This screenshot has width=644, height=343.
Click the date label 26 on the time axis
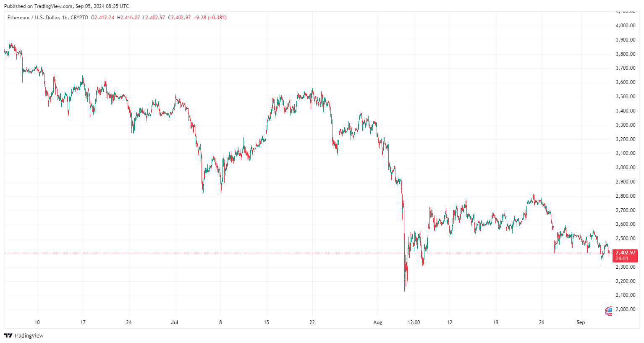click(x=542, y=322)
